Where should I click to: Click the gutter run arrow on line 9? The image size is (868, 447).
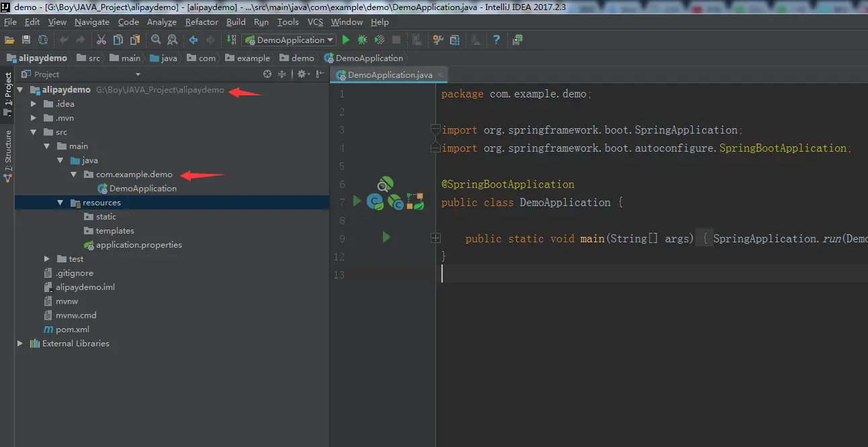[386, 237]
